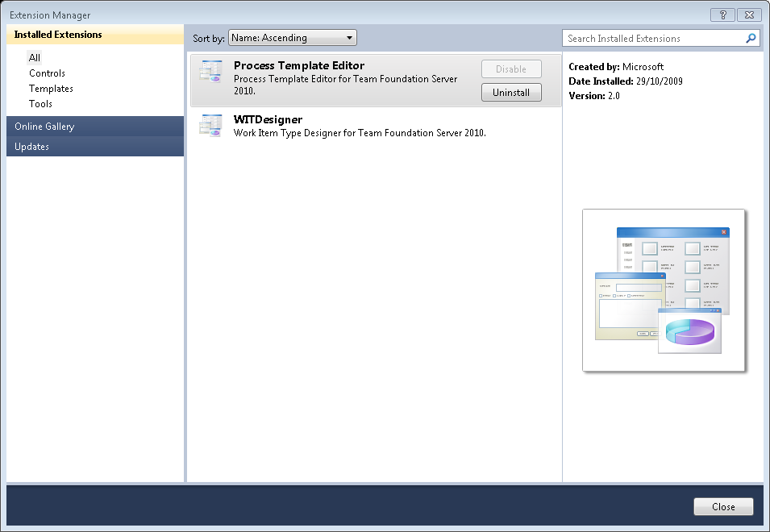Click the Disable button
This screenshot has width=770, height=532.
point(511,69)
